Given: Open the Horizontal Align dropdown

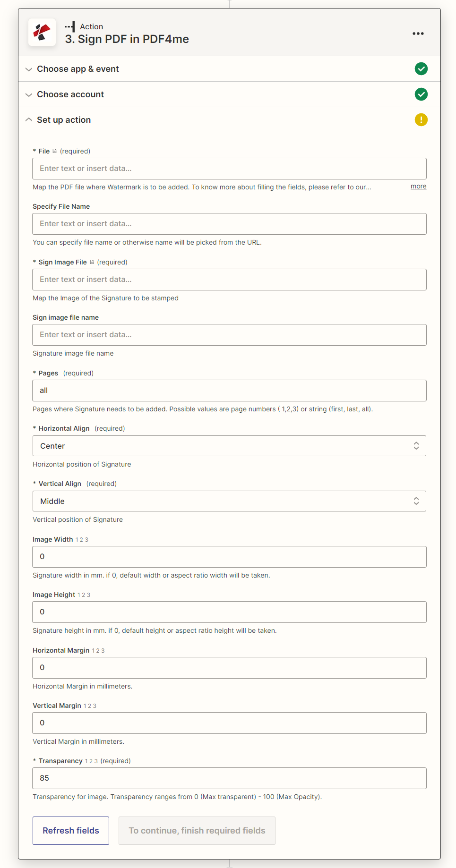Looking at the screenshot, I should [x=229, y=445].
